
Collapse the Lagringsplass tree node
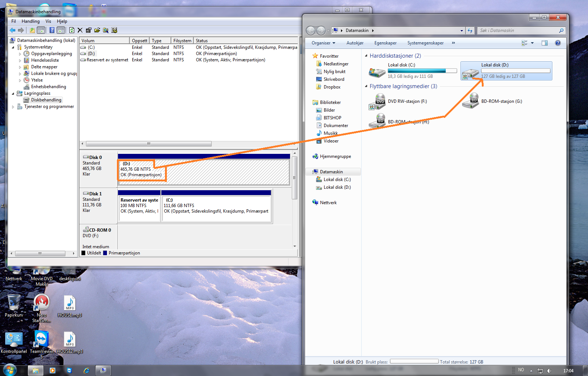(x=13, y=94)
